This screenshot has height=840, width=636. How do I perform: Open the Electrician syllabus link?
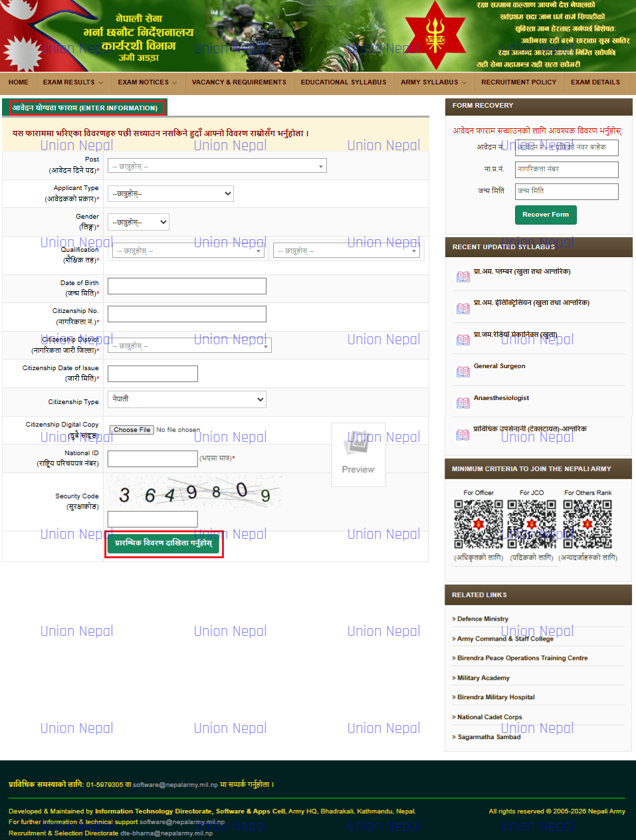point(532,302)
